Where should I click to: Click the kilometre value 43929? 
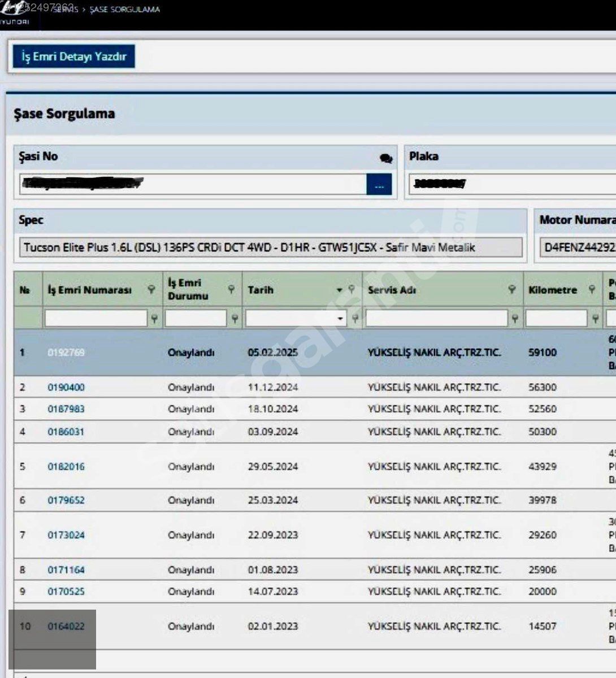tap(543, 467)
